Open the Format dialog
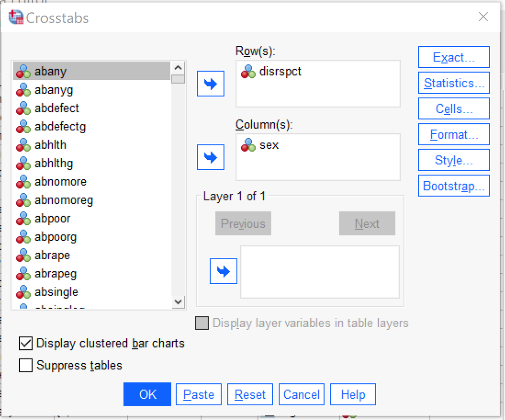Screen dimensions: 505x420 [453, 134]
